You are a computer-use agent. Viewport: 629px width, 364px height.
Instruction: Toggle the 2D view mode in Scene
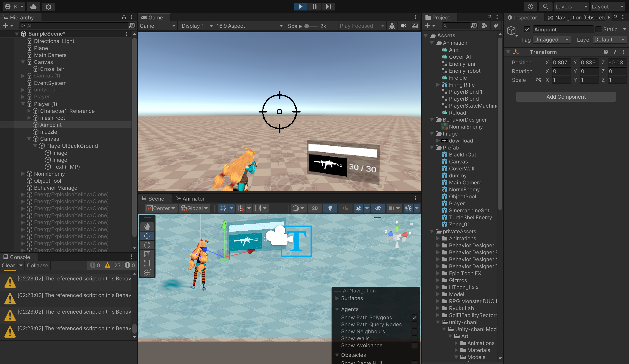click(x=315, y=208)
